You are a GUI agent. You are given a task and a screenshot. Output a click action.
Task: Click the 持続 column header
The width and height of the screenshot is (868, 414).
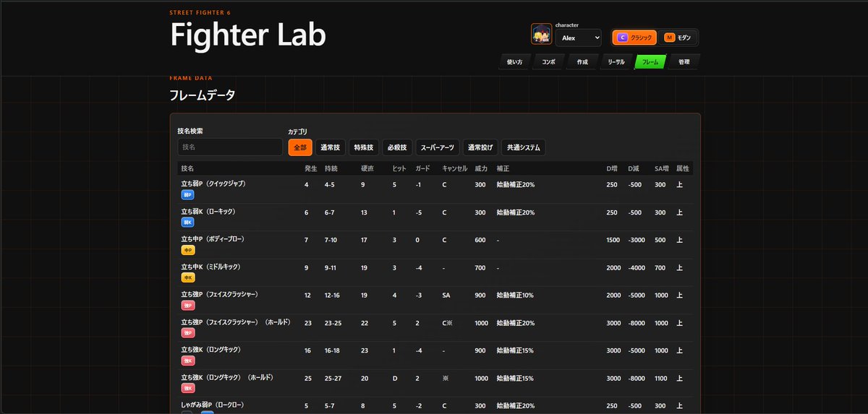click(331, 168)
